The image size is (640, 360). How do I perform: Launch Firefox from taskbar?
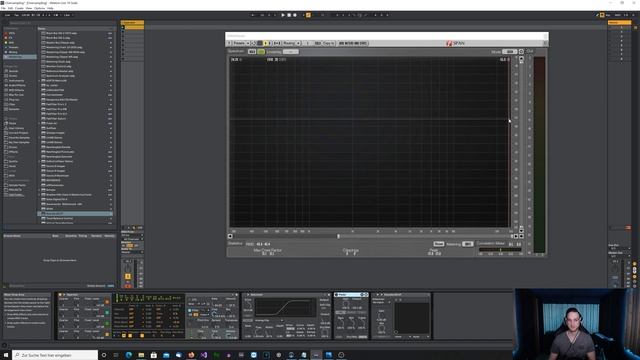click(191, 355)
